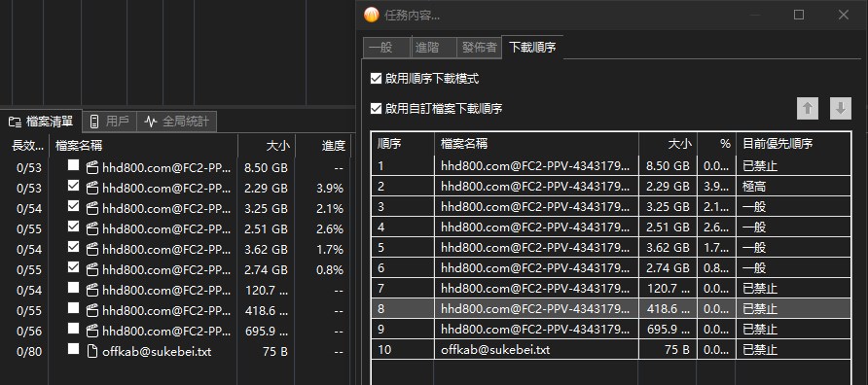
Task: Toggle 啟用順序下載模式 checkbox
Action: (x=377, y=79)
